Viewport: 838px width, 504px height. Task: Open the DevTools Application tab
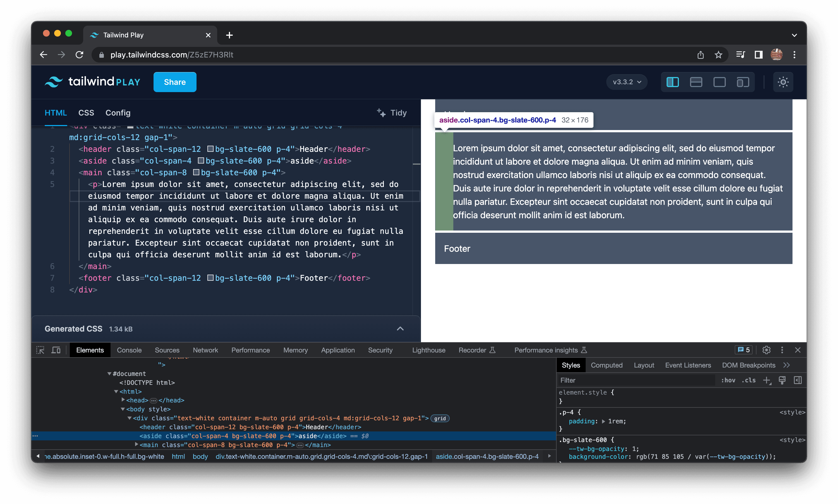click(338, 350)
